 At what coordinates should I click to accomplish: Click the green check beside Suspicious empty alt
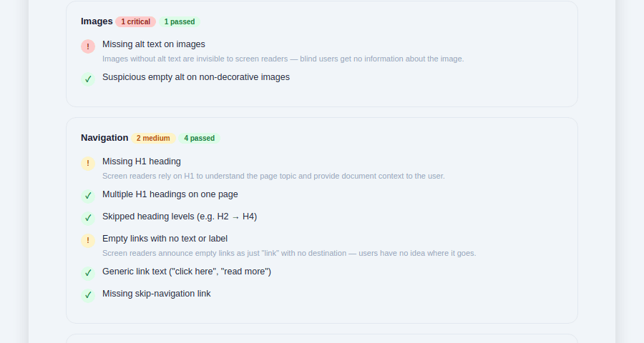pos(88,79)
